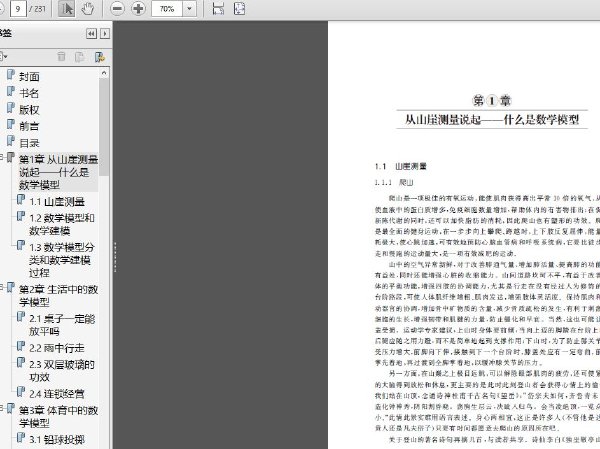This screenshot has width=600, height=449.
Task: Open the 封面 bookmark
Action: click(29, 77)
